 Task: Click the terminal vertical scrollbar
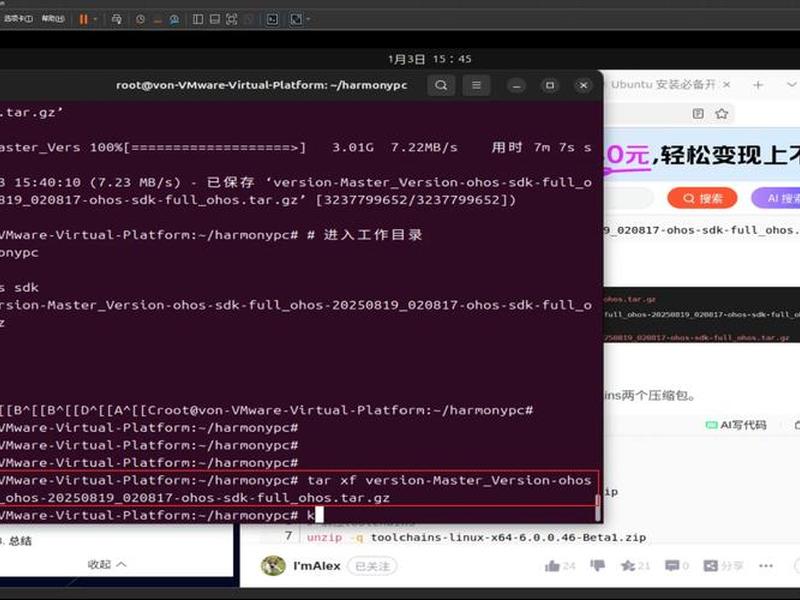[597, 508]
